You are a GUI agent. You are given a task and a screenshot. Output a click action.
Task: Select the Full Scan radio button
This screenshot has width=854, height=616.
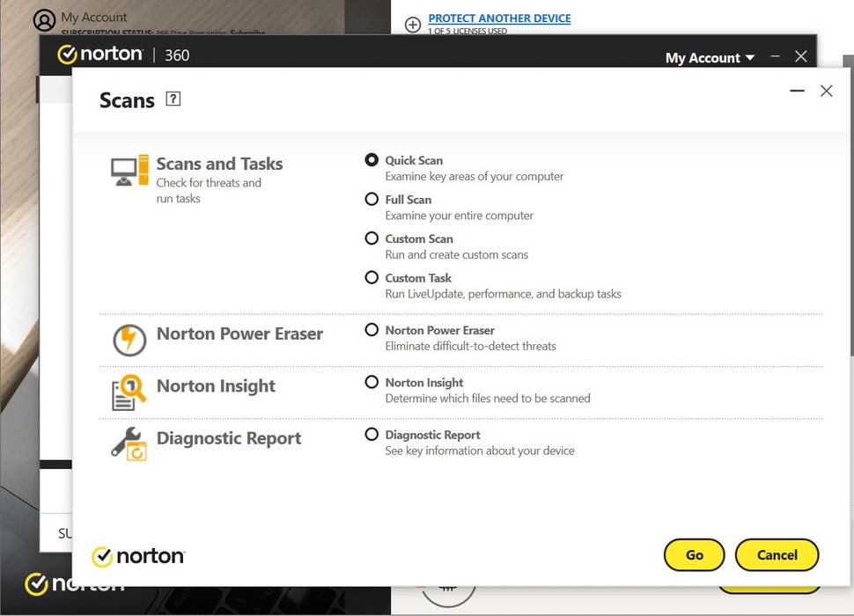pos(372,199)
